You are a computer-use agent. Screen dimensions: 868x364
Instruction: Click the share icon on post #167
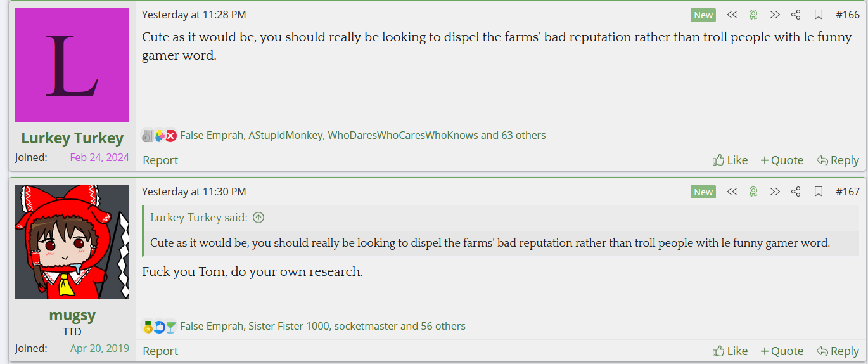[796, 192]
